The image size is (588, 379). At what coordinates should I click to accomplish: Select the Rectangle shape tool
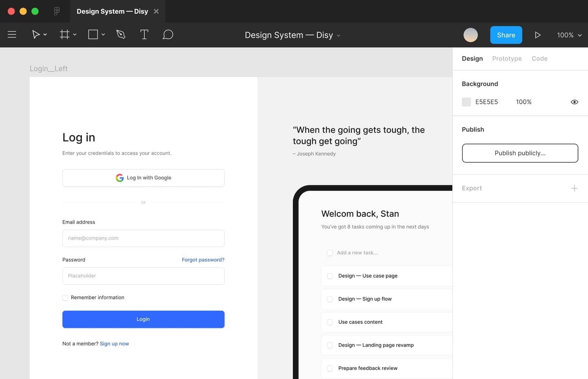pos(93,35)
